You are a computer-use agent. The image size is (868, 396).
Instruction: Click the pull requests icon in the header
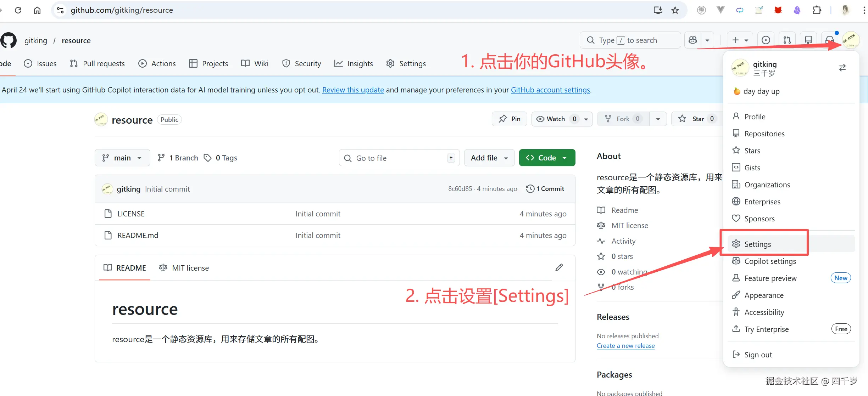pos(787,40)
